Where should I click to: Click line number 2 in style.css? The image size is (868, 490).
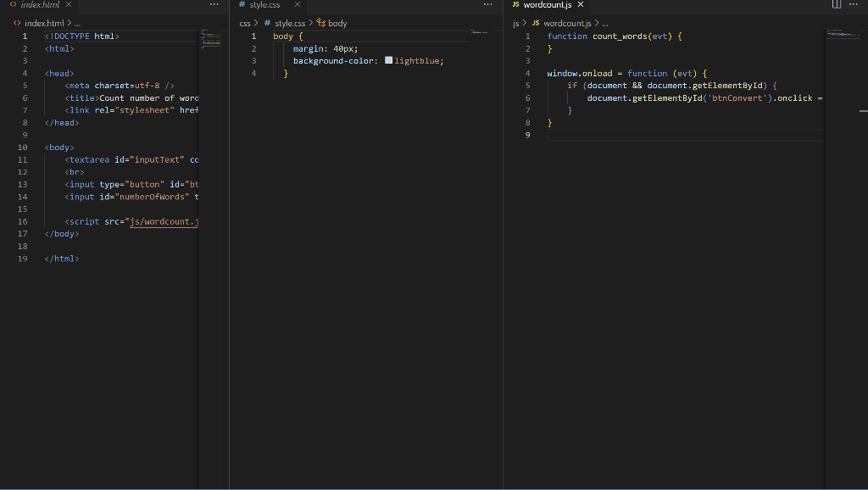pos(253,48)
